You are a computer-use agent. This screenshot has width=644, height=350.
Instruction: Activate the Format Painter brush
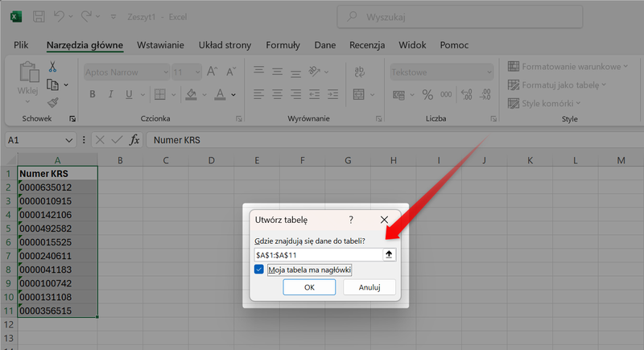coord(52,102)
